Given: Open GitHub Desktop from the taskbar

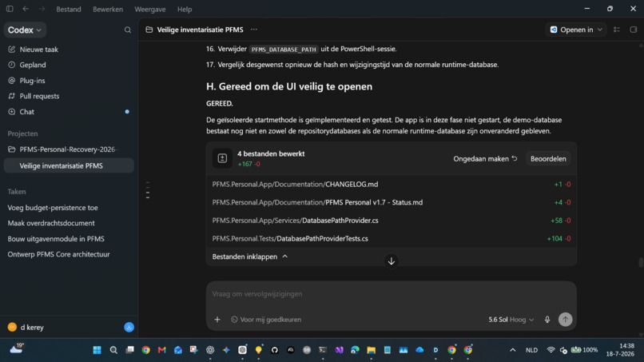Looking at the screenshot, I should (274, 350).
